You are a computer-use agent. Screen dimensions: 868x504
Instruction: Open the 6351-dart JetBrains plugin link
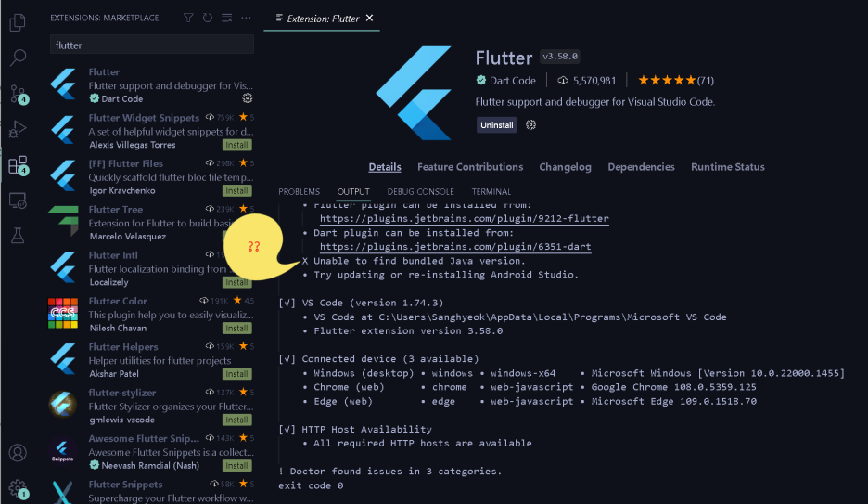pyautogui.click(x=455, y=247)
